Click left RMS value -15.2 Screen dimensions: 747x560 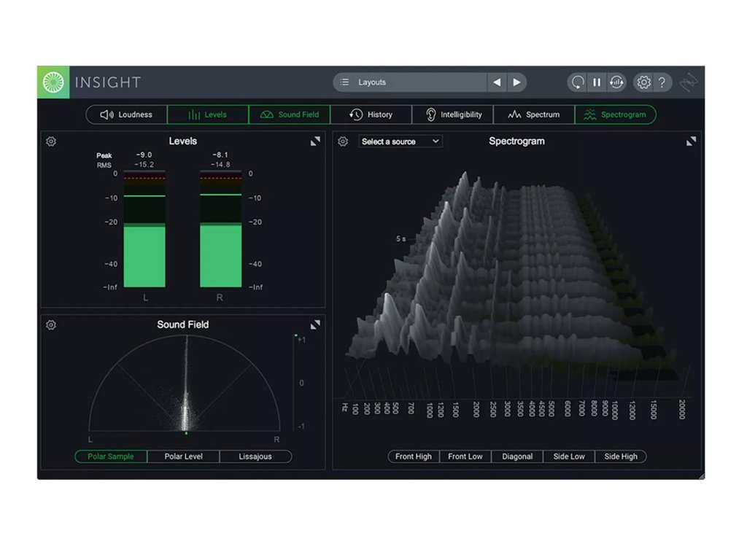click(144, 165)
